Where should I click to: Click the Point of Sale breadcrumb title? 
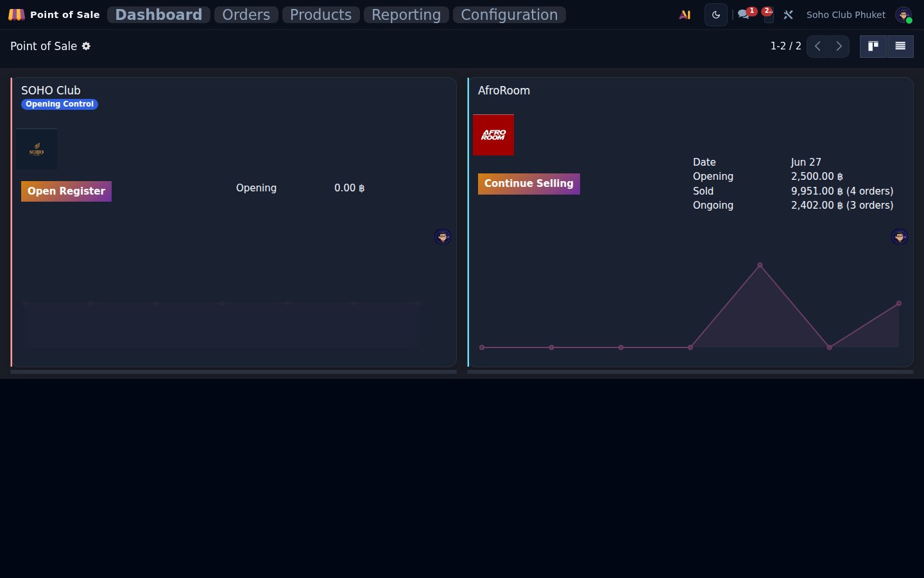click(44, 46)
